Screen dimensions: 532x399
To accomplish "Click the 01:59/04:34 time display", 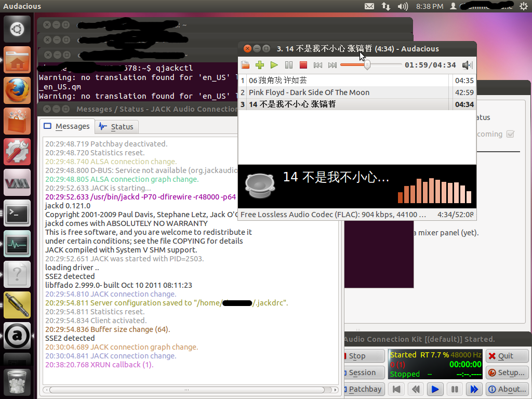I will pos(430,65).
